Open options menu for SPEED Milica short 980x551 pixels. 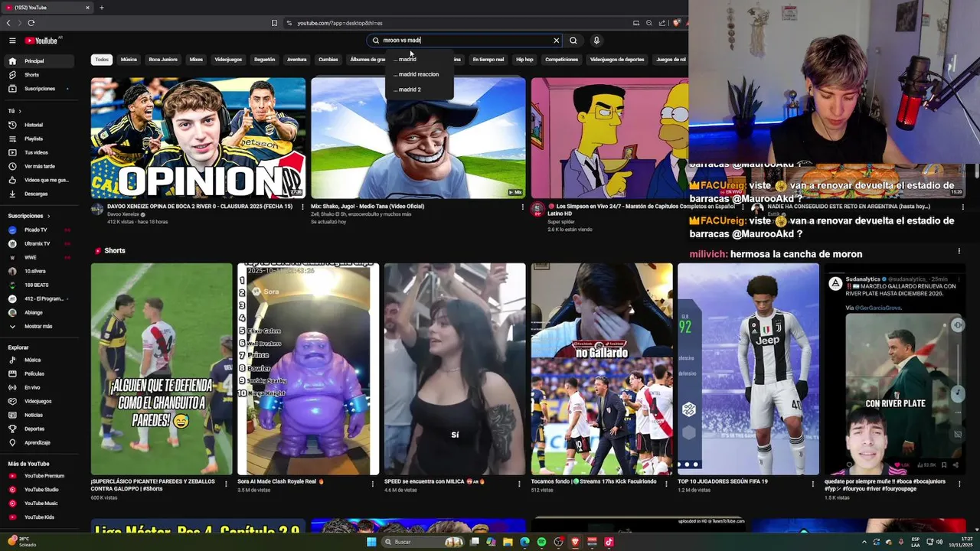click(x=519, y=484)
